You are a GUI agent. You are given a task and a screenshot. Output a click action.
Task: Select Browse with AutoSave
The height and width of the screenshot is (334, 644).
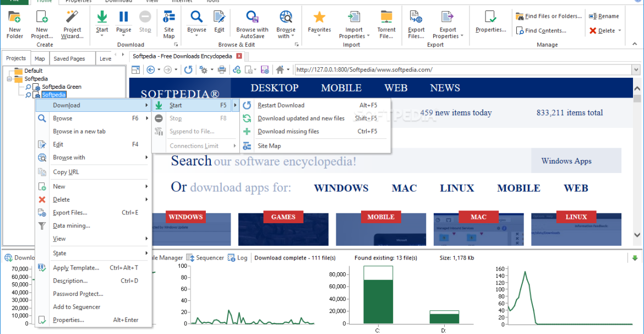click(252, 24)
